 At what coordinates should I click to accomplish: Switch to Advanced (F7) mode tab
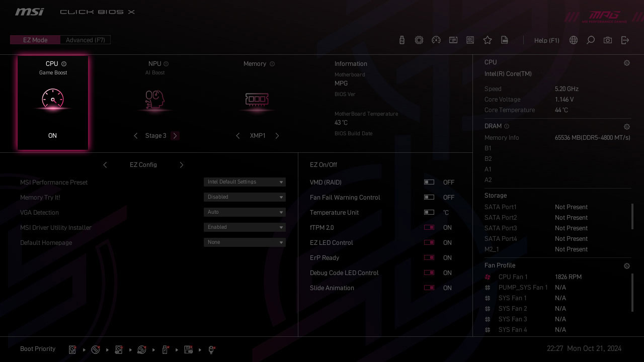(85, 40)
